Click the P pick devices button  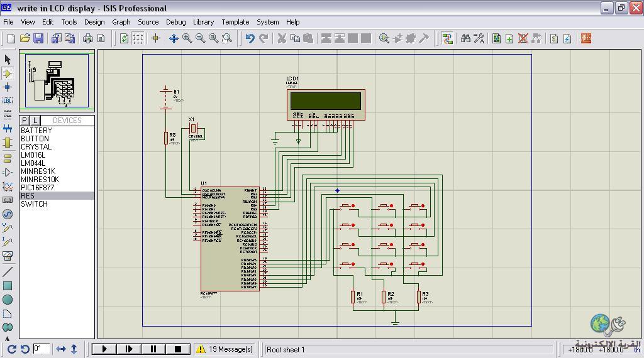pos(25,120)
